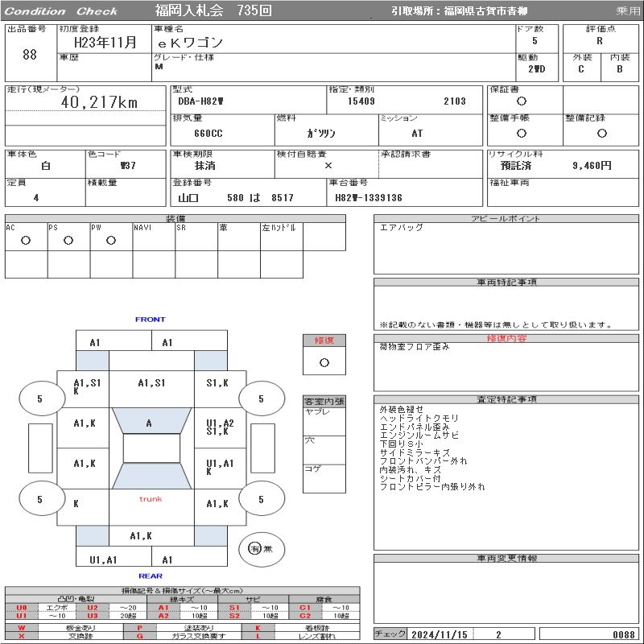Expand the 車両変更情報 section header

click(506, 558)
